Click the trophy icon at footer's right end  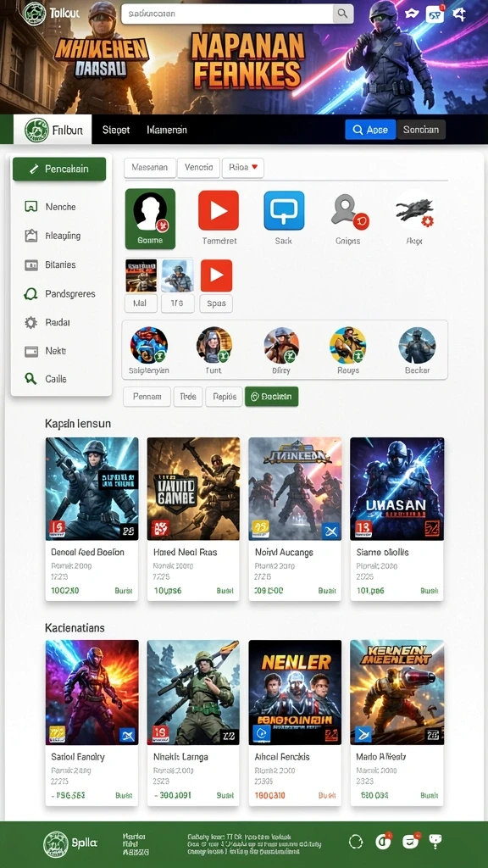pyautogui.click(x=435, y=842)
